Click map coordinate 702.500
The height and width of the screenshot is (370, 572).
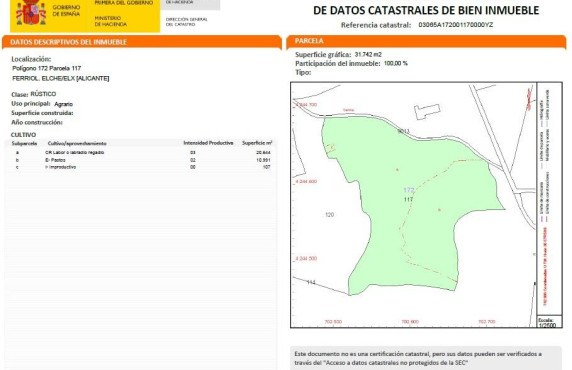click(333, 322)
